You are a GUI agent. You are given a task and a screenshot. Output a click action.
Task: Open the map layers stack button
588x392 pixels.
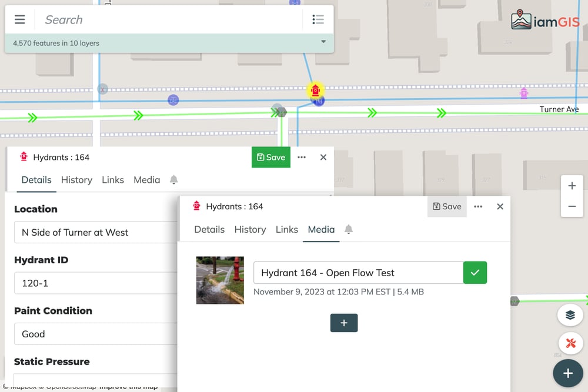pos(570,315)
